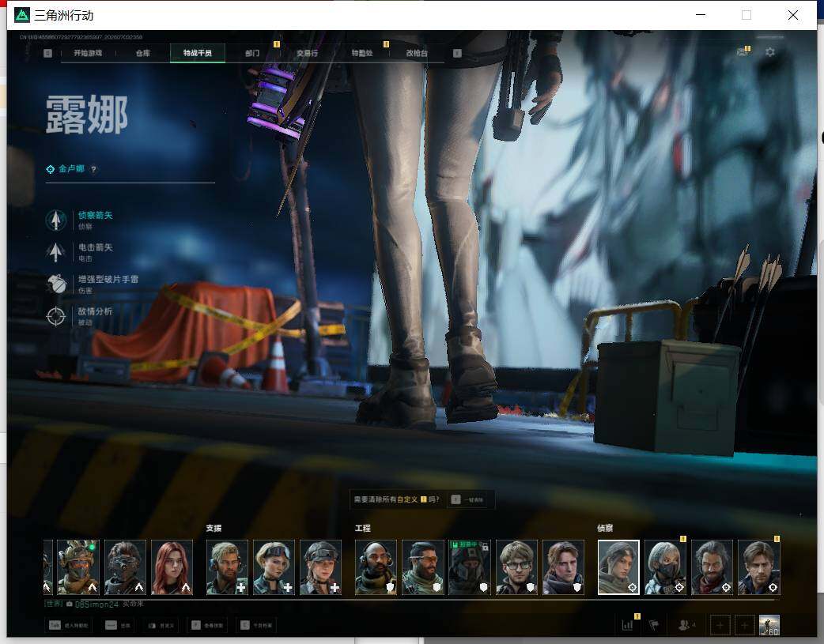This screenshot has height=644, width=824.
Task: Open the settings gear icon
Action: (770, 52)
